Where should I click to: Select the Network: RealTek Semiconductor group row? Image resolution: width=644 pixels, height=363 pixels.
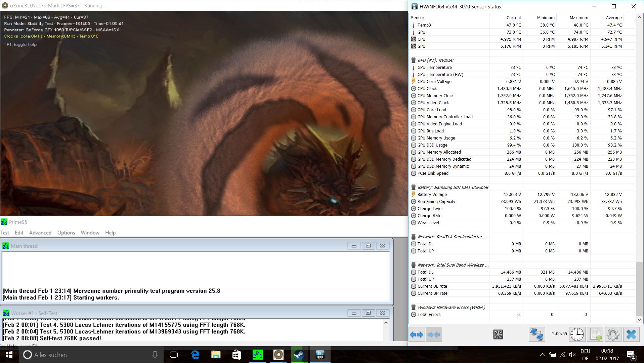pos(522,237)
